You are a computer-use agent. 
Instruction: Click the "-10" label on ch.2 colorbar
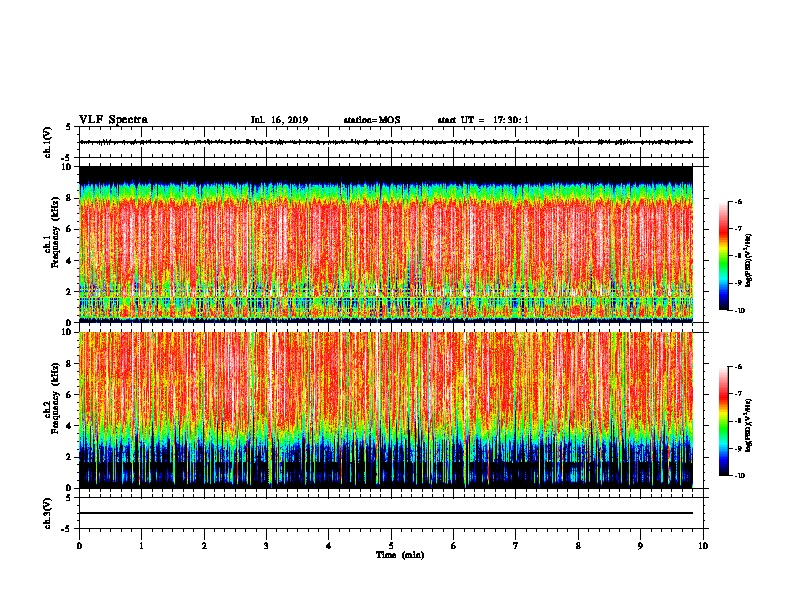pos(739,476)
